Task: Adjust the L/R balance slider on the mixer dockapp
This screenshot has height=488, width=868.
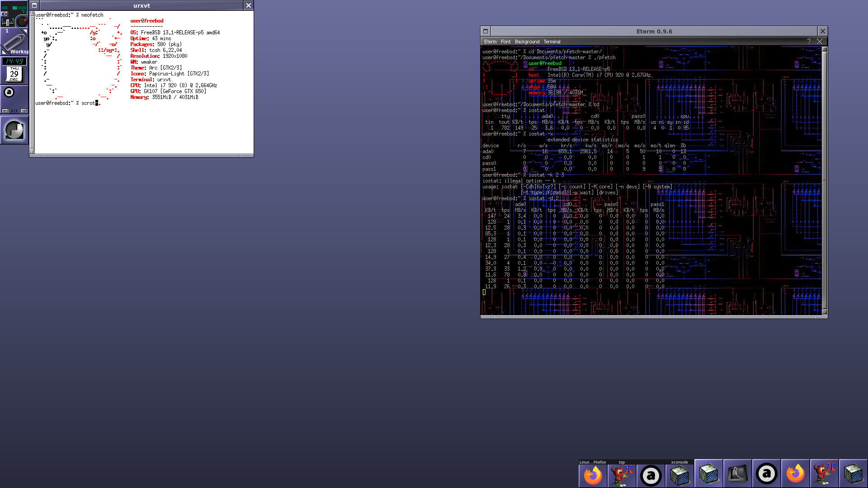Action: (x=8, y=23)
